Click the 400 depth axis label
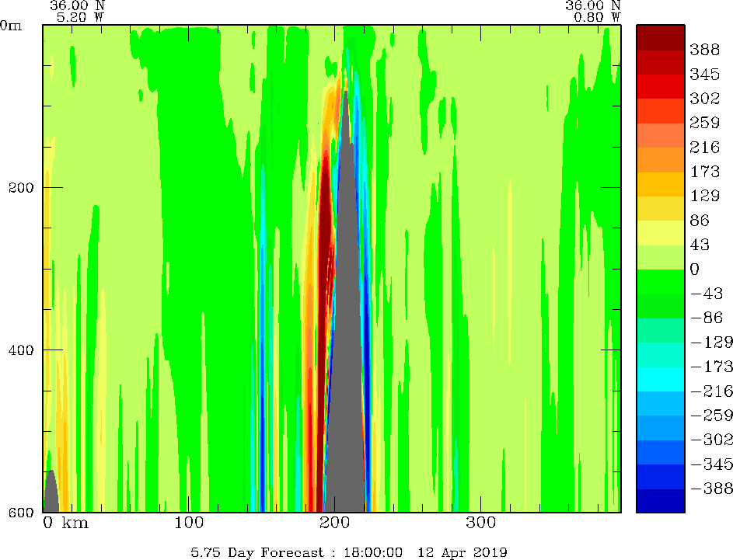Screen dimensions: 733x560 21,350
